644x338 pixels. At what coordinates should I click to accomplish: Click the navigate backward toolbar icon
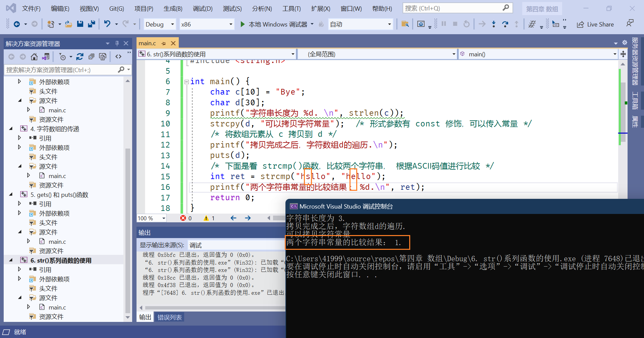tap(16, 24)
